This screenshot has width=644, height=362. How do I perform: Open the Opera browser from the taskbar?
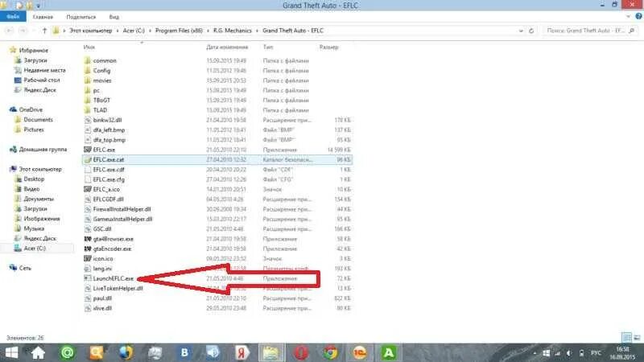pyautogui.click(x=300, y=352)
